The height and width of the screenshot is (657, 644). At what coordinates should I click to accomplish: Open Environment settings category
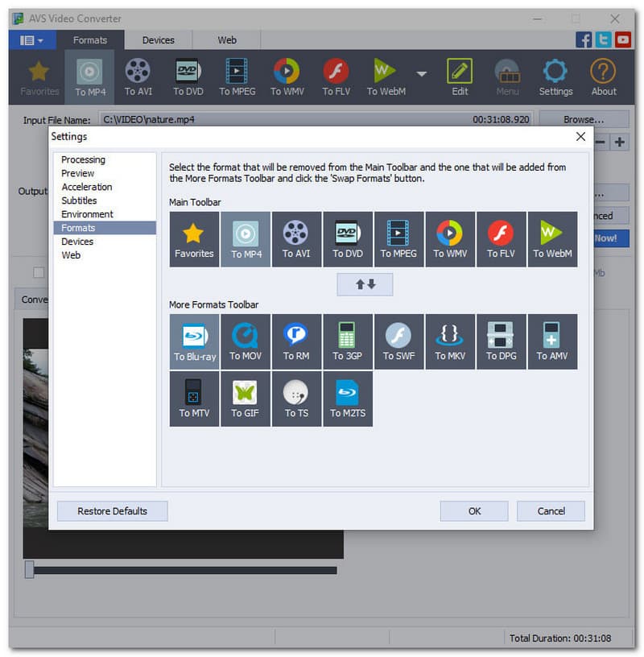(105, 214)
